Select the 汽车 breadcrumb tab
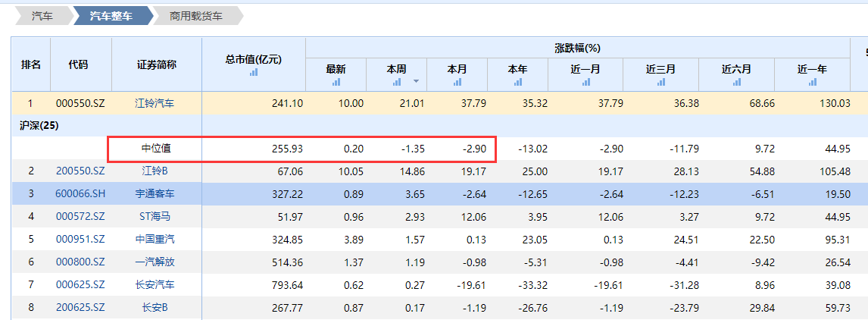 tap(42, 16)
